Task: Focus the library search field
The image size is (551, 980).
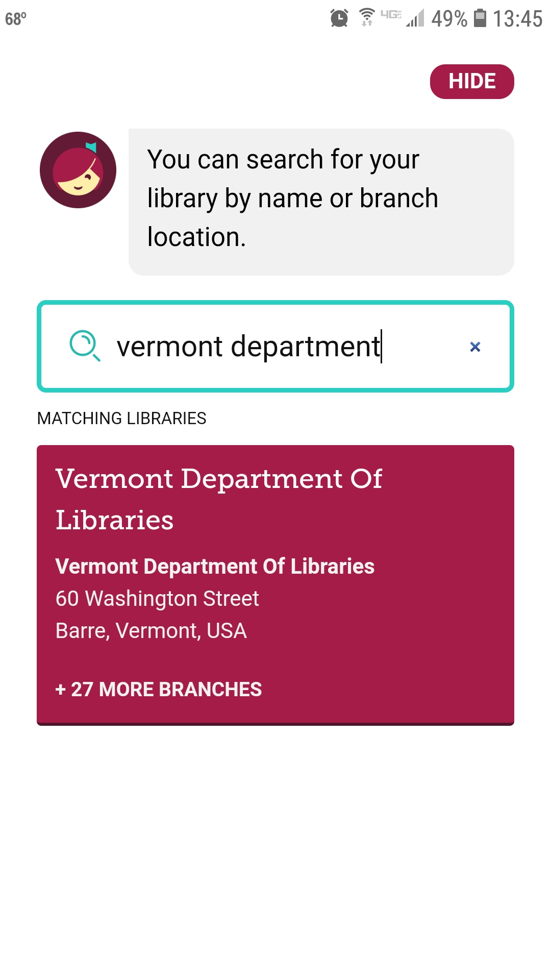Action: pos(275,346)
